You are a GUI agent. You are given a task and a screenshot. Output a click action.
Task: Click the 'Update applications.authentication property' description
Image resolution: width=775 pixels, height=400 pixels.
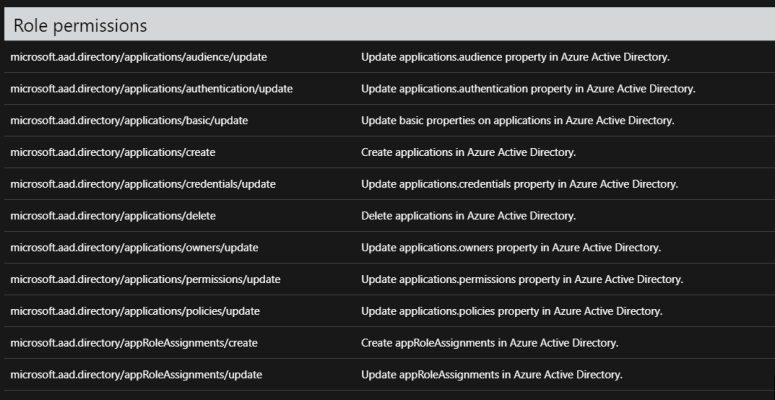coord(528,89)
